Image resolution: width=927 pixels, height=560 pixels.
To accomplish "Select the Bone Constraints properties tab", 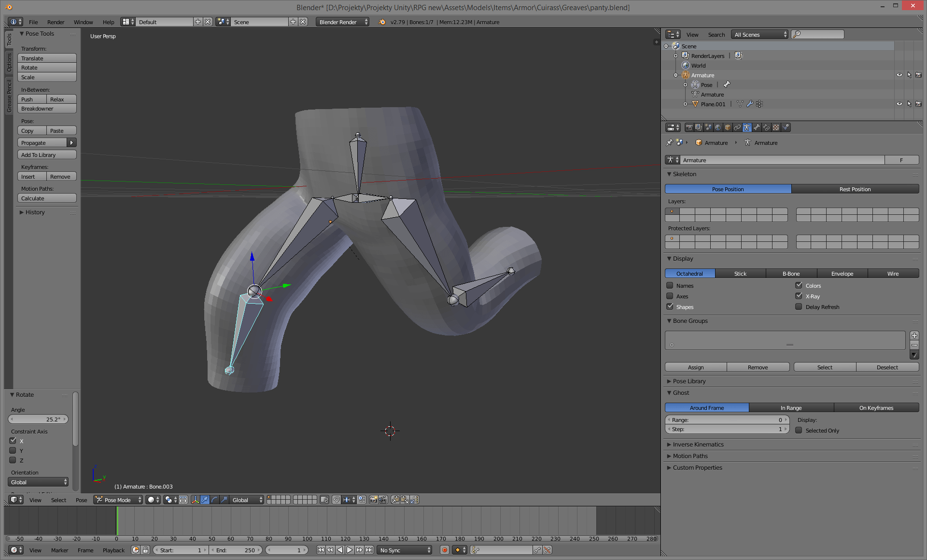I will point(767,127).
